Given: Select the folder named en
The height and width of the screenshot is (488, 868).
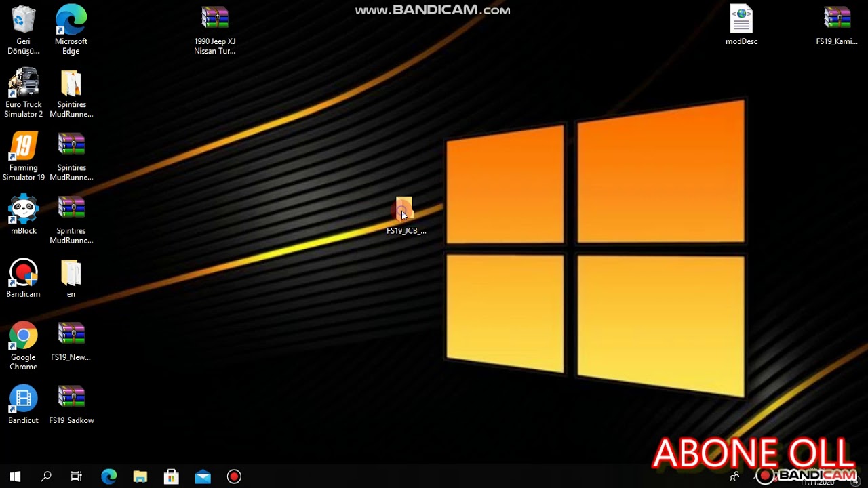Looking at the screenshot, I should (71, 272).
